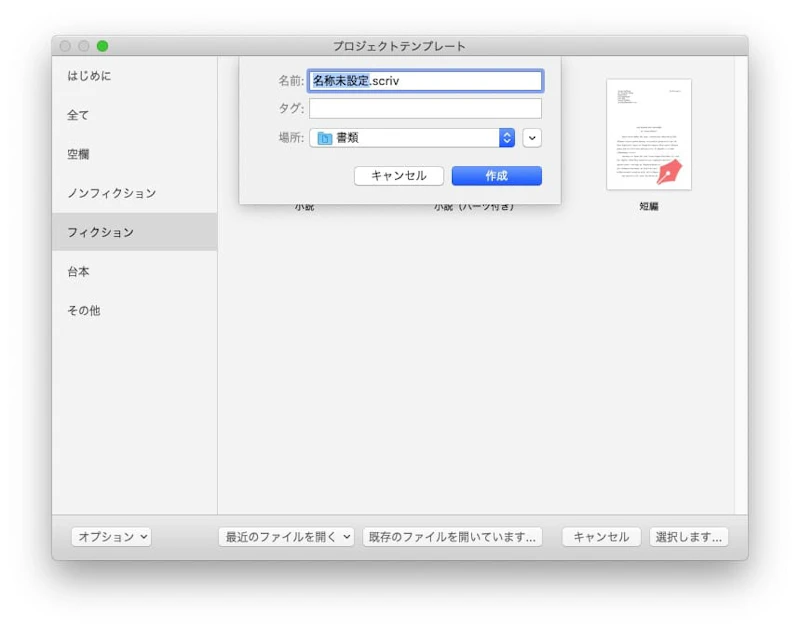
Task: Expand the save dialog with the disclosure chevron
Action: tap(531, 137)
